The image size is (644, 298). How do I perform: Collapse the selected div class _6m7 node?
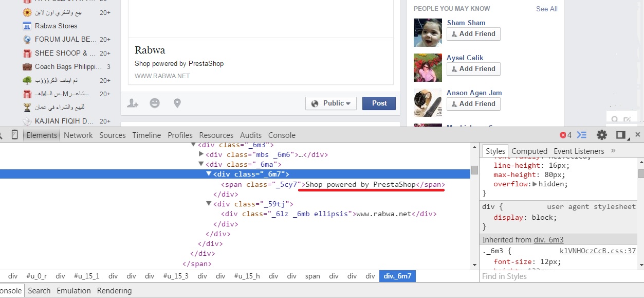click(x=209, y=174)
